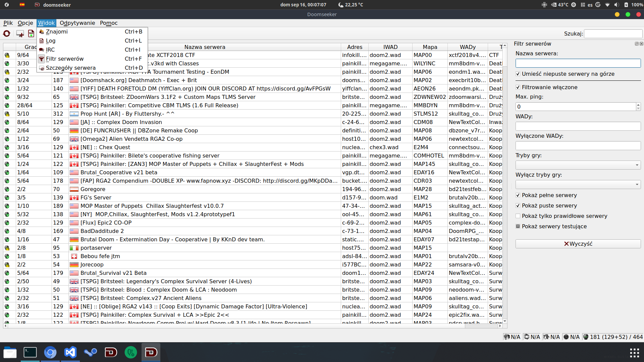Float the Filtr serwerów dock panel
This screenshot has width=644, height=362.
point(636,44)
